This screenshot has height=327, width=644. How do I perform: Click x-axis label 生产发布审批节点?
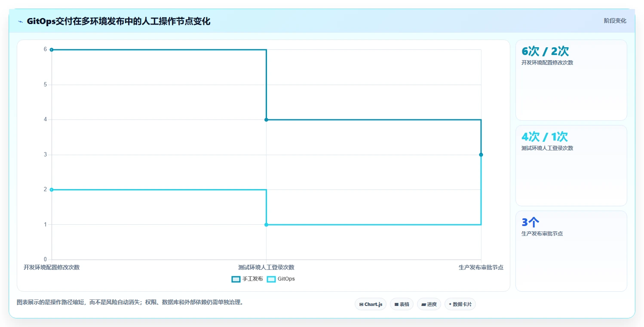point(481,267)
